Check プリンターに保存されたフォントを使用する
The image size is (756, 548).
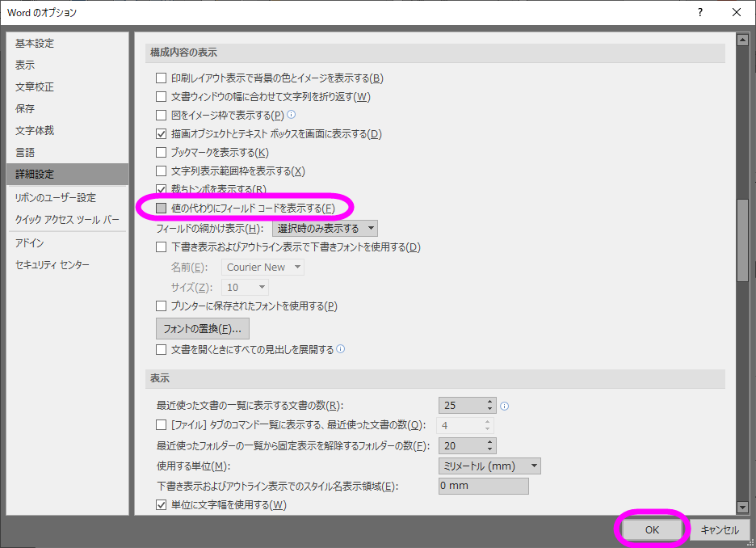(161, 306)
